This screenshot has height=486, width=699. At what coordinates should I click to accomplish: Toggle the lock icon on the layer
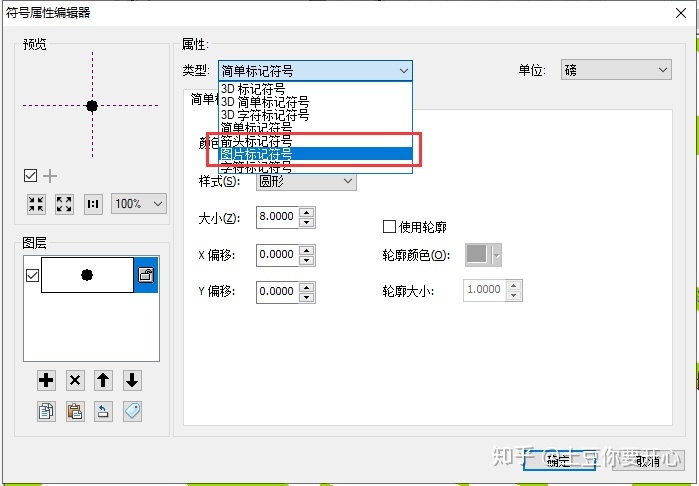point(146,275)
